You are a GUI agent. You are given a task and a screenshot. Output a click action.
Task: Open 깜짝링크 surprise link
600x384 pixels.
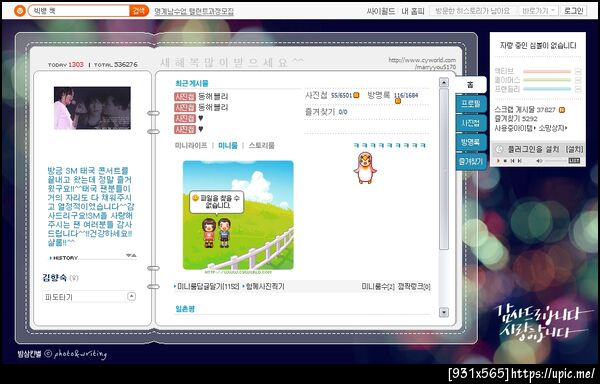tap(414, 286)
